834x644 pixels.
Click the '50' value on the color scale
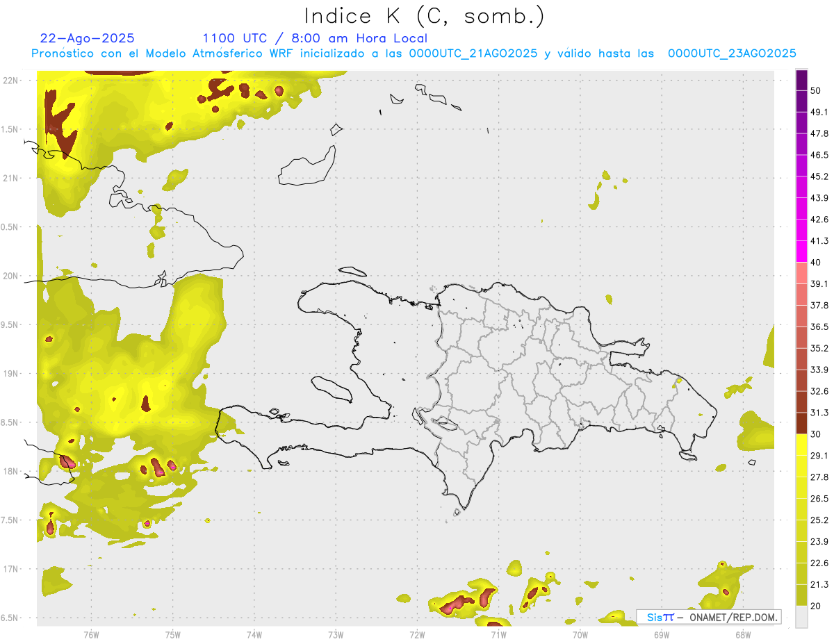pyautogui.click(x=816, y=90)
